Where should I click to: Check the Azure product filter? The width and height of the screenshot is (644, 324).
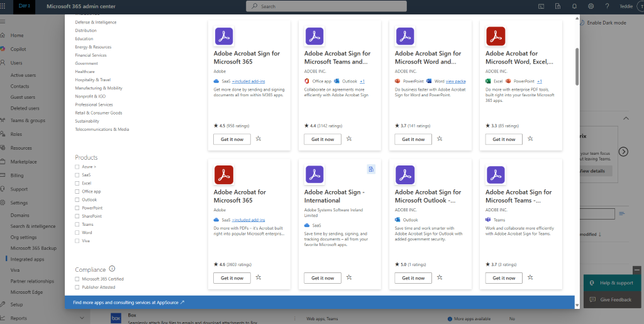(77, 167)
